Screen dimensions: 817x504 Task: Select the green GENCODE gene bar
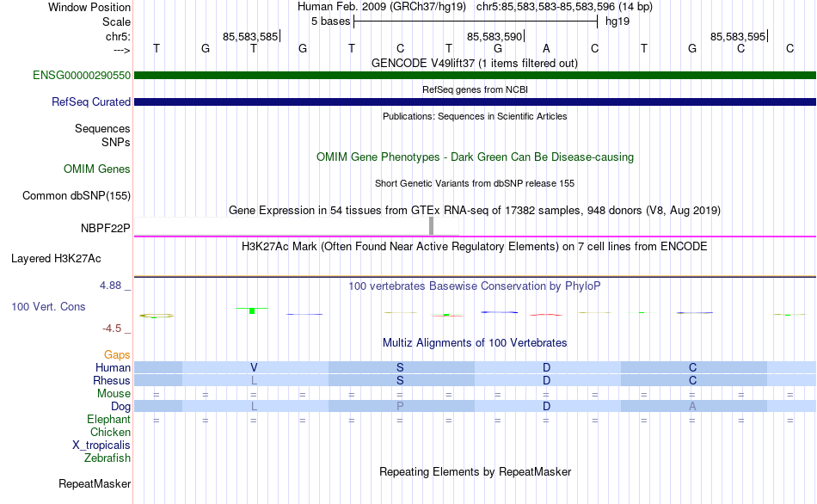click(x=475, y=75)
